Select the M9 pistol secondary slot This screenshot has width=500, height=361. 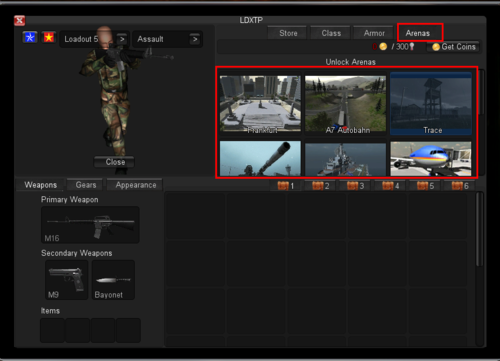(x=67, y=280)
